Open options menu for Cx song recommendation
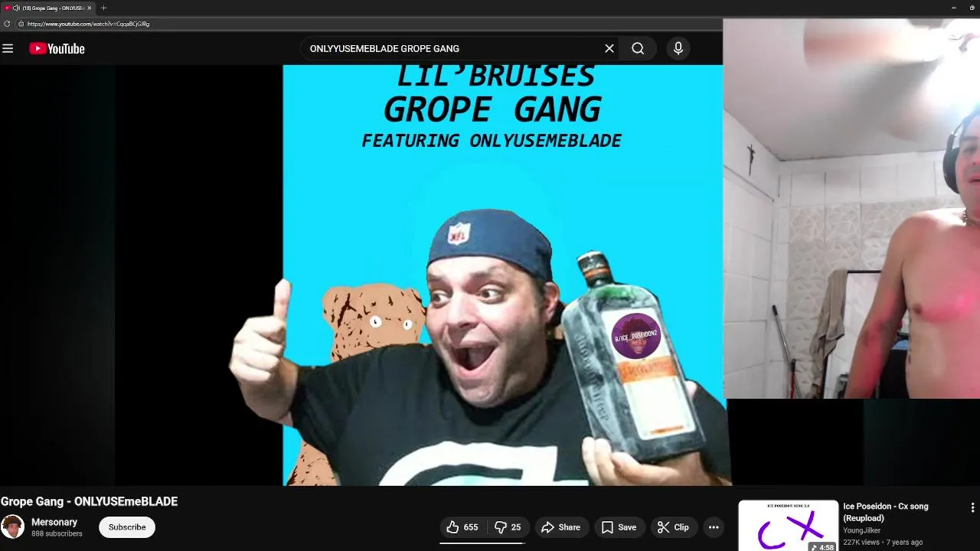The image size is (980, 551). (x=972, y=507)
